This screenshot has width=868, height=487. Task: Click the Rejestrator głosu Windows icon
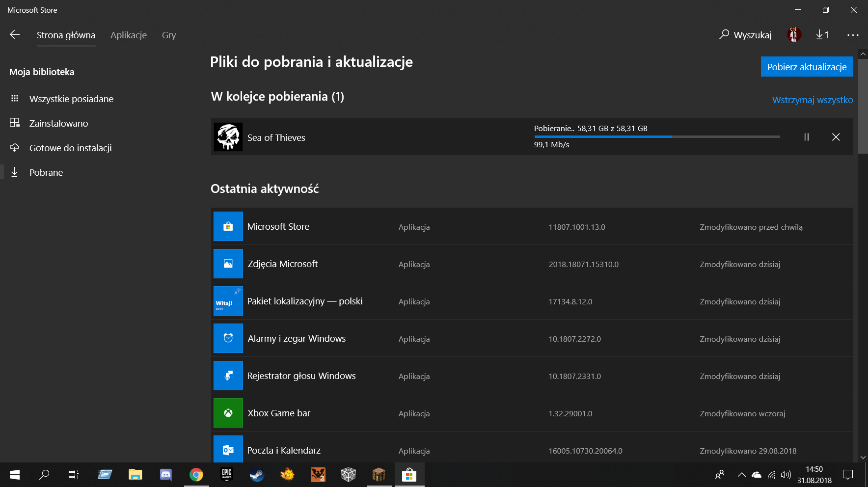click(228, 376)
